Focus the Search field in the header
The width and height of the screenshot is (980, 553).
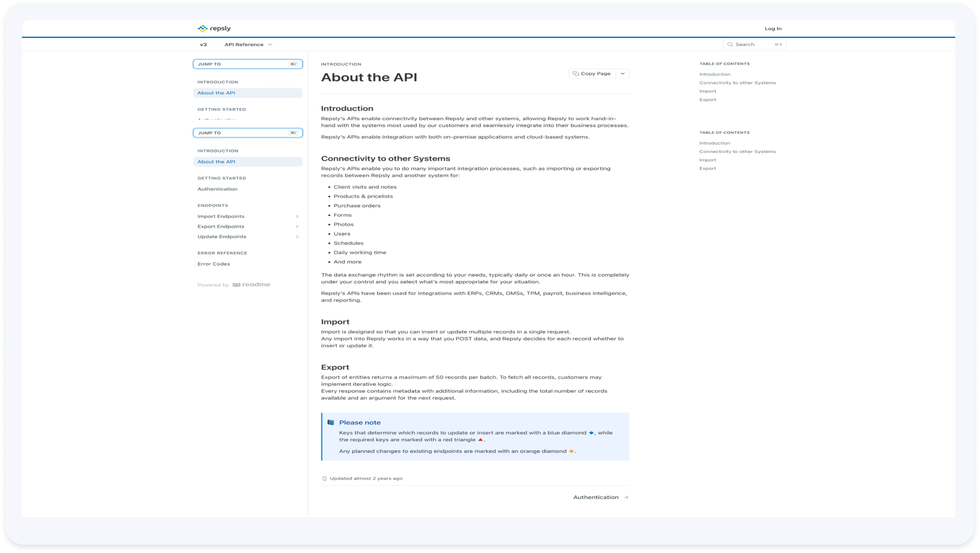(x=754, y=44)
